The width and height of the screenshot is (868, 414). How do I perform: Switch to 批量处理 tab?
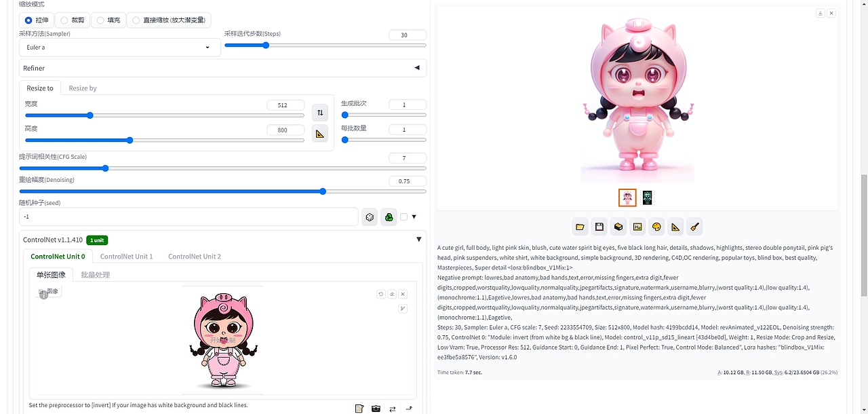(x=95, y=275)
